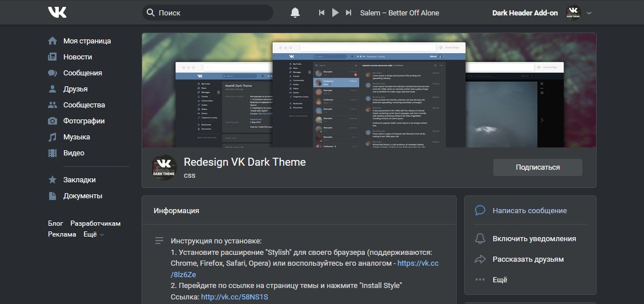
Task: Turn on Включить уведомления
Action: [x=534, y=239]
